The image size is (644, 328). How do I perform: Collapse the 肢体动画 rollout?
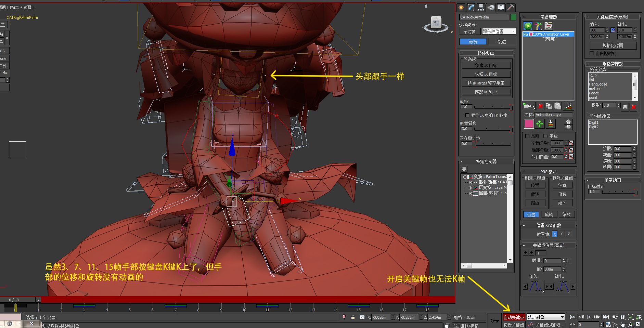click(x=486, y=53)
